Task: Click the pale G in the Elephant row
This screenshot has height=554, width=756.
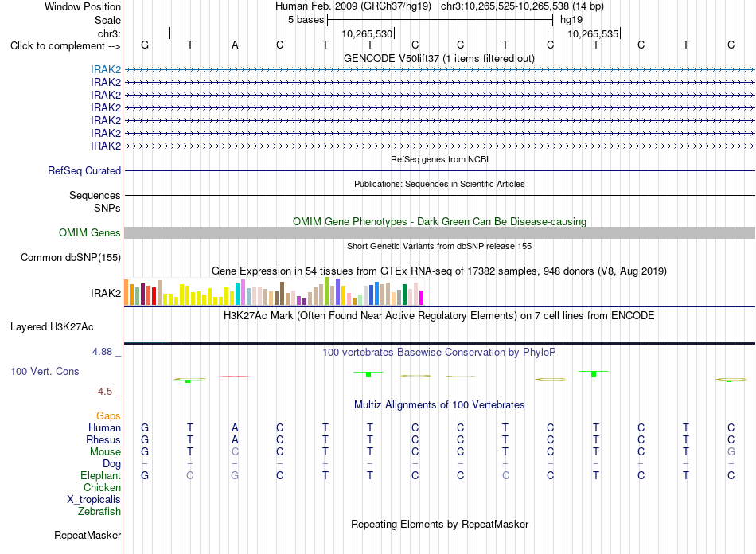Action: coord(235,475)
